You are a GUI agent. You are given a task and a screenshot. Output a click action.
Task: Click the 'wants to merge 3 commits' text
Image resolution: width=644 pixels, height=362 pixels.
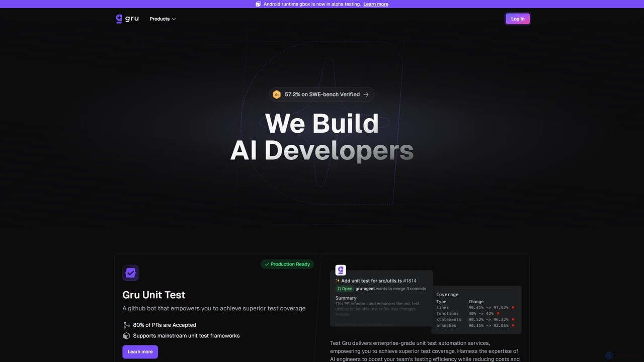click(x=401, y=289)
